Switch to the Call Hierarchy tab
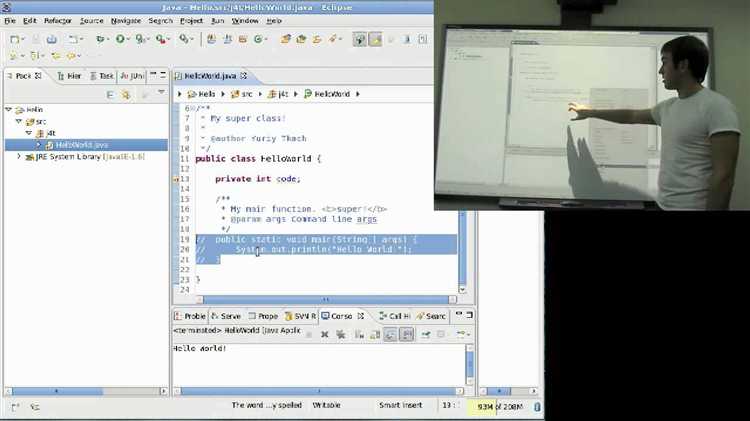750x421 pixels. 395,316
